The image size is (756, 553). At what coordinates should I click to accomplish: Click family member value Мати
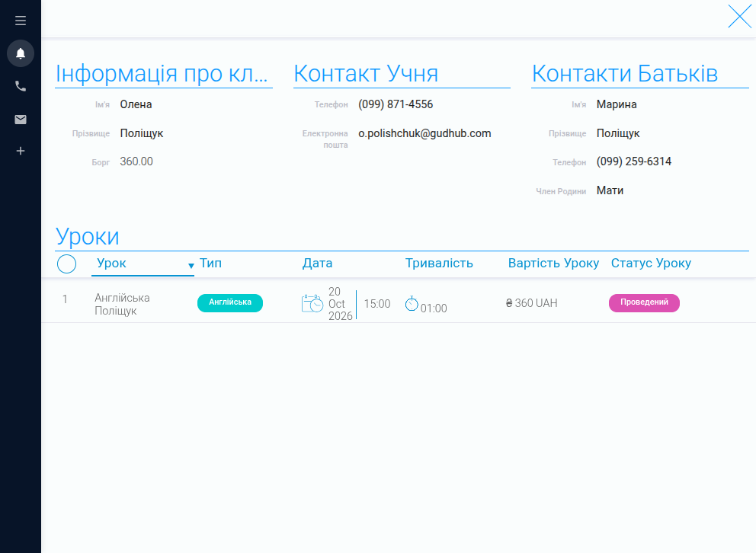(x=610, y=190)
